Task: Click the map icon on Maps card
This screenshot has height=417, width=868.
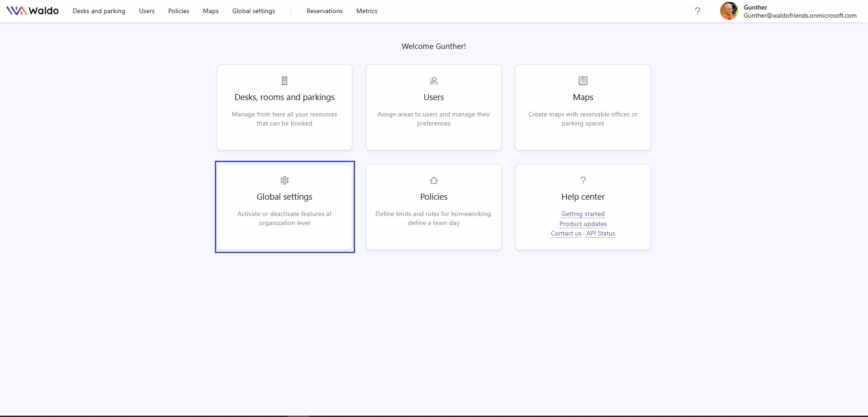Action: coord(583,81)
